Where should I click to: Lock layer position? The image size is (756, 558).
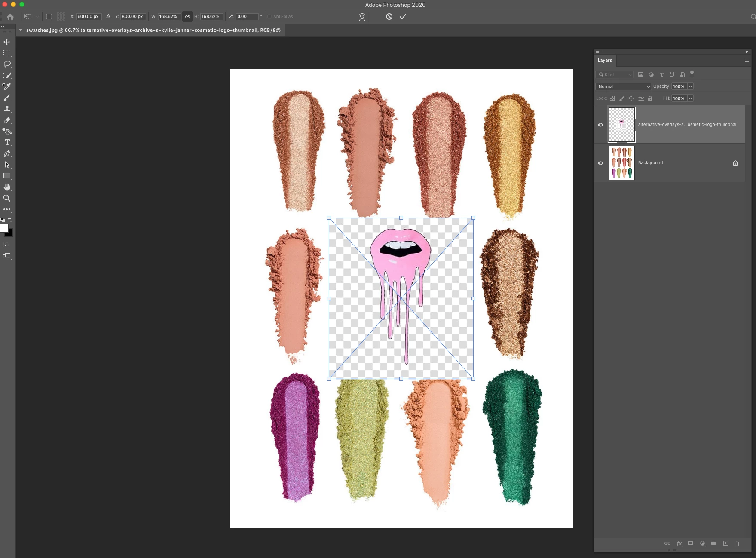[631, 99]
